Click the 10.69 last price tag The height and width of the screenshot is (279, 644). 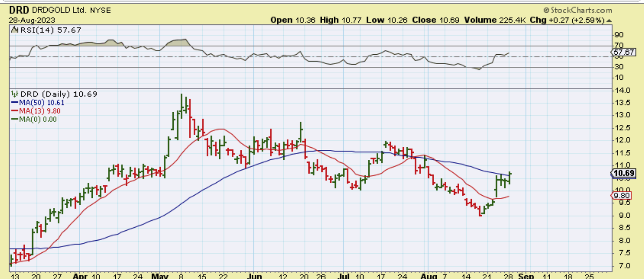(x=624, y=173)
